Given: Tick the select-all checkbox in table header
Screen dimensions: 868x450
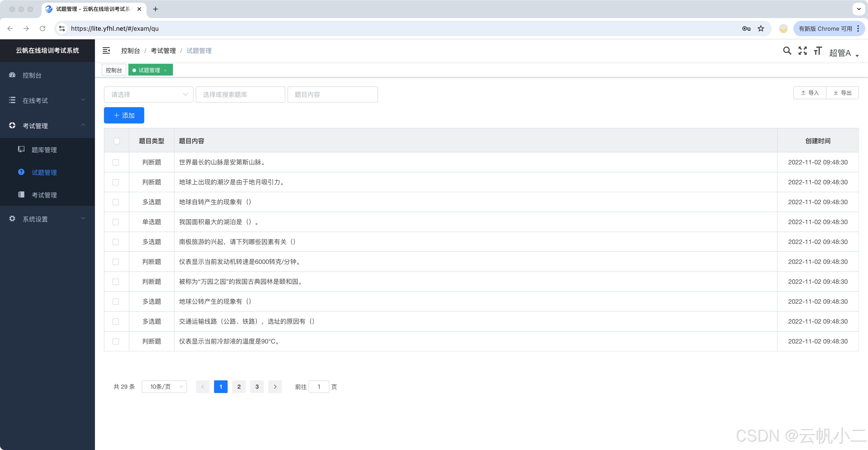Looking at the screenshot, I should [x=117, y=141].
